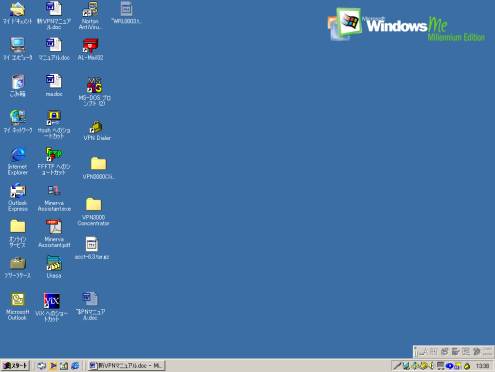Select the AL-Mail32 shortcut icon
This screenshot has width=495, height=372.
(x=90, y=49)
